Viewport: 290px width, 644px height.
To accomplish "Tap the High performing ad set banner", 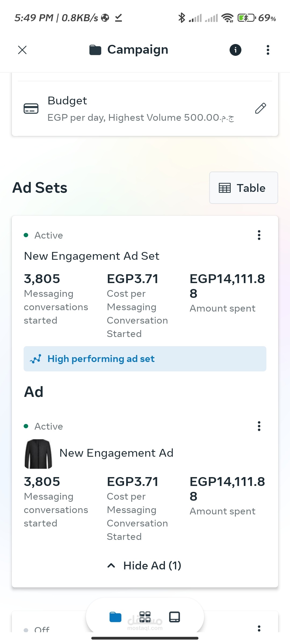I will 145,359.
